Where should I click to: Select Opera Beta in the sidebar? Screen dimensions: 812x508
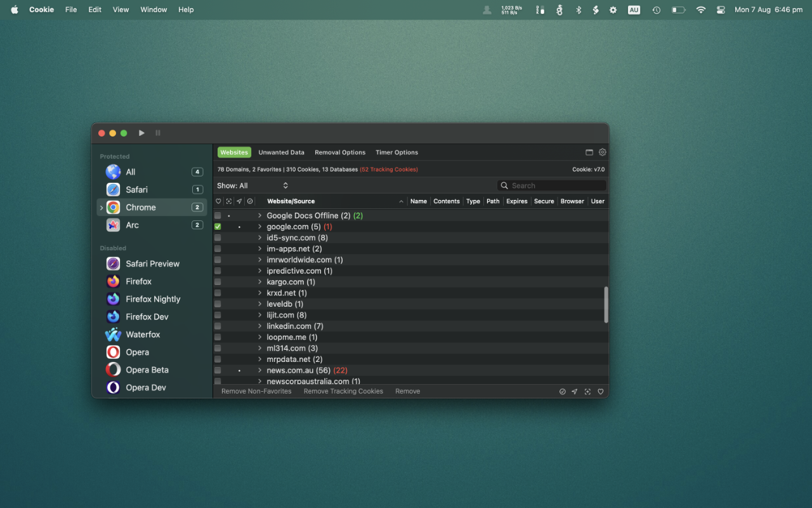click(147, 370)
